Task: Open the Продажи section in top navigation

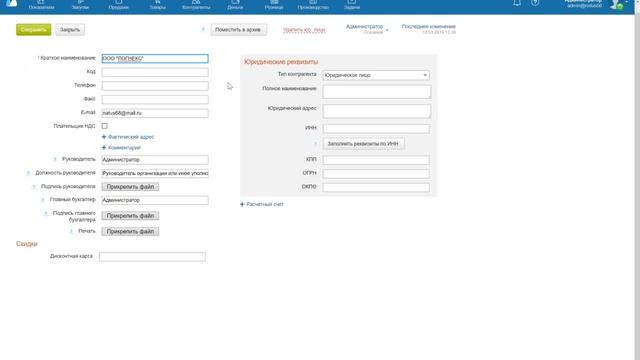Action: [x=118, y=5]
